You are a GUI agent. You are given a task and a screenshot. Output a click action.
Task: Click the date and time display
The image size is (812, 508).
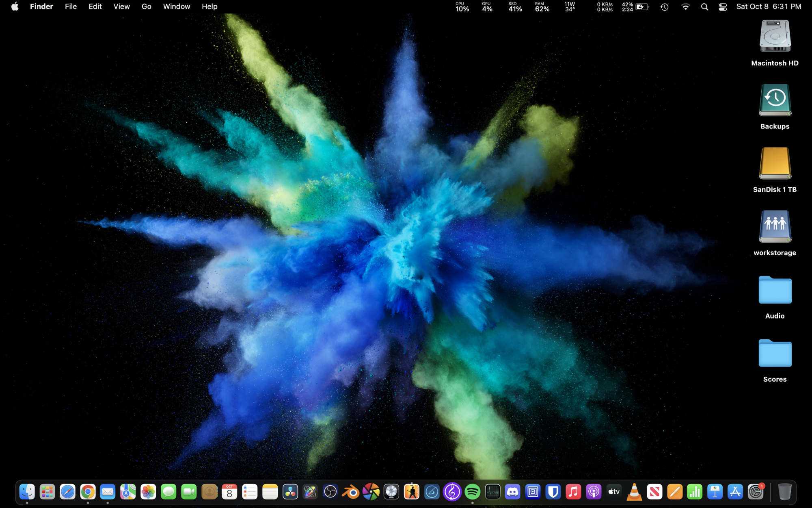point(769,7)
